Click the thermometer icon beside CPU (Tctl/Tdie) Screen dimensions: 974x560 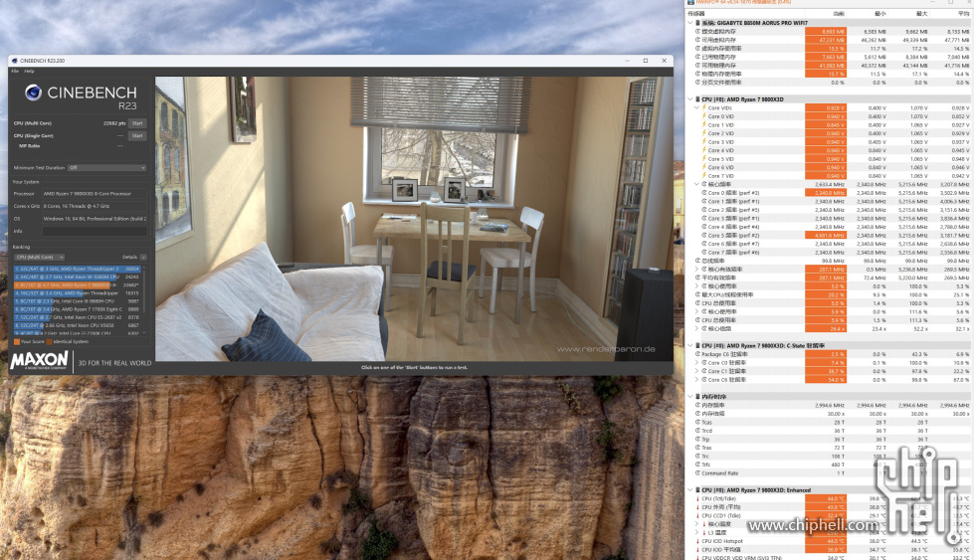click(697, 498)
